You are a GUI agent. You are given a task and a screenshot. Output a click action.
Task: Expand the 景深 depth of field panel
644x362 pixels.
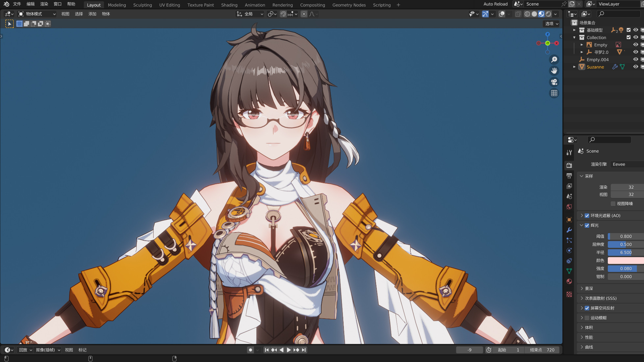click(589, 289)
